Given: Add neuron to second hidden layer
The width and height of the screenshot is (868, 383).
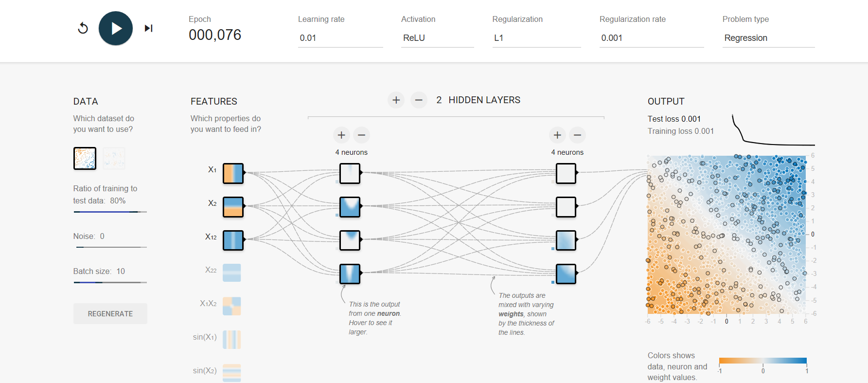Looking at the screenshot, I should (558, 135).
